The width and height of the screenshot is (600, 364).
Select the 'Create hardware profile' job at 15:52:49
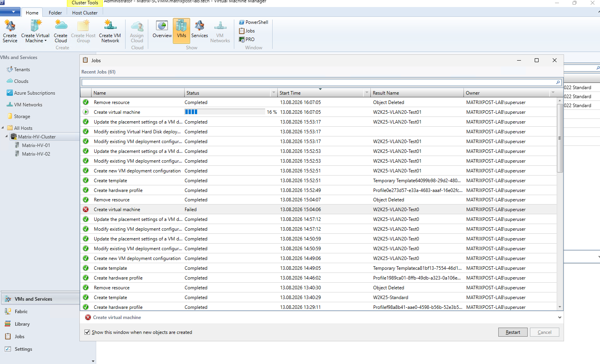(x=318, y=190)
